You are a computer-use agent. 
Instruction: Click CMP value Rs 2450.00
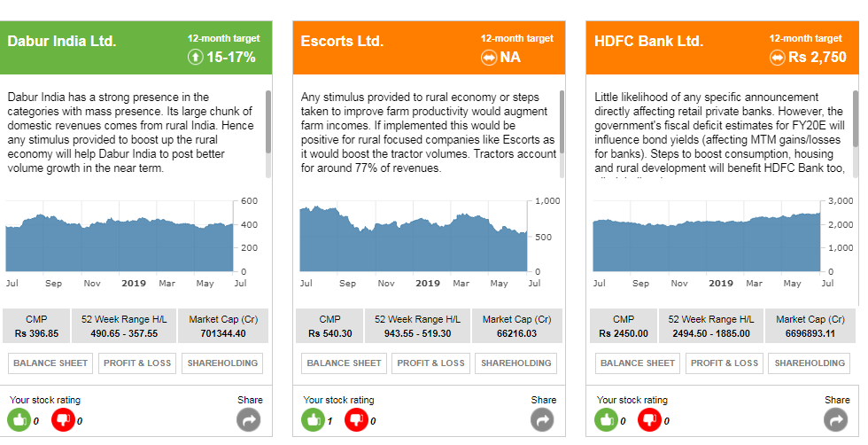(x=624, y=333)
